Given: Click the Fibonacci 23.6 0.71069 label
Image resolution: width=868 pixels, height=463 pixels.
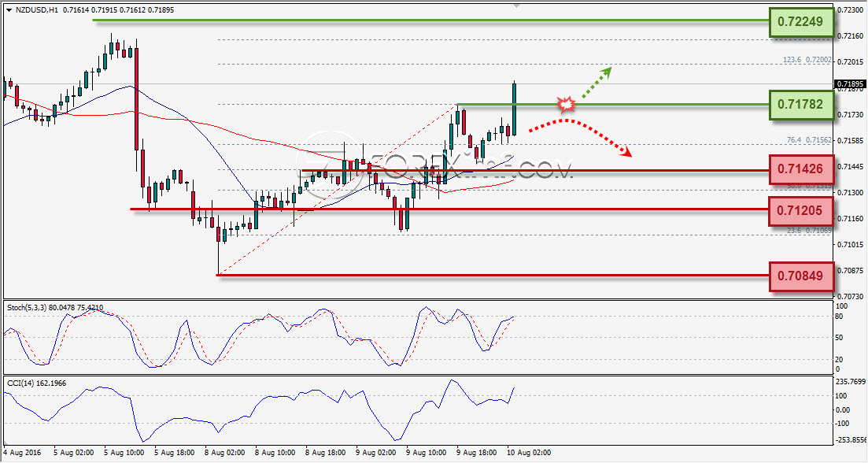Looking at the screenshot, I should click(x=809, y=231).
